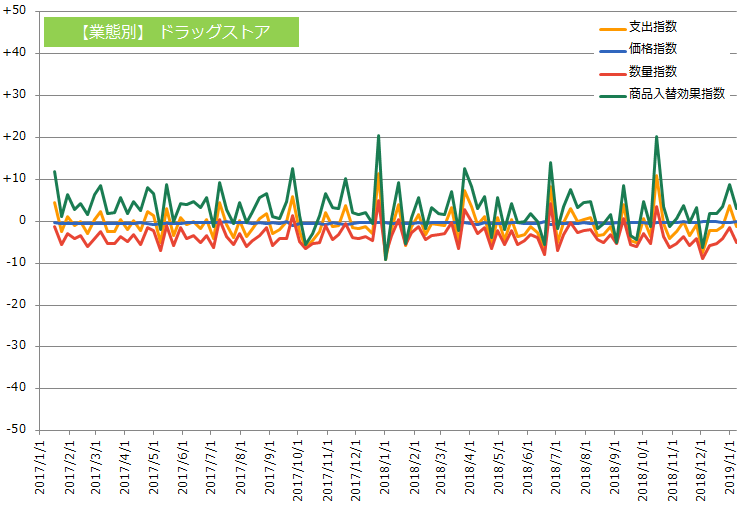Viewport: 742px width, 509px height.
Task: Click the 2018/6/1 x-axis date label
Action: point(528,468)
